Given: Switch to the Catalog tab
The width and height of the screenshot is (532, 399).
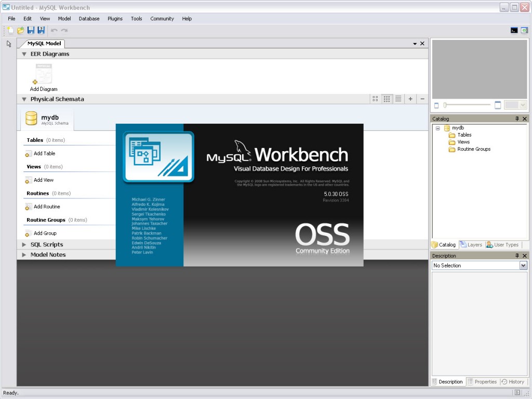Looking at the screenshot, I should pos(444,245).
